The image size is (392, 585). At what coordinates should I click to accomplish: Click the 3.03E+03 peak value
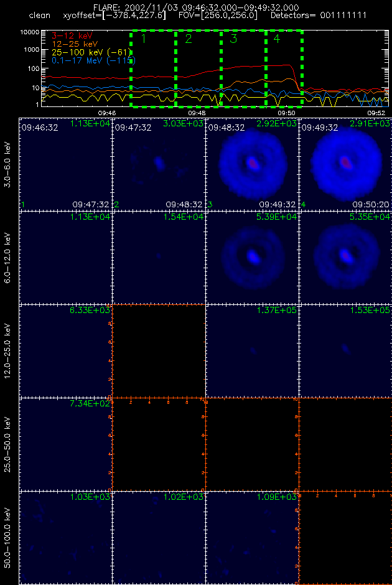pyautogui.click(x=184, y=123)
